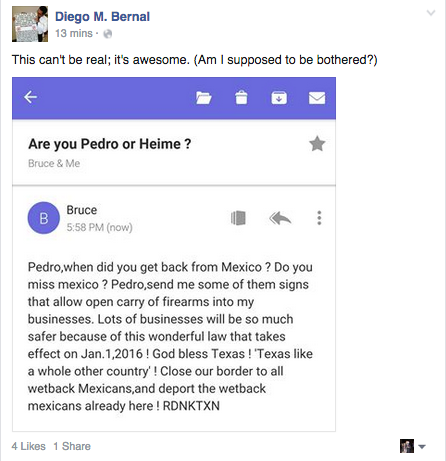
Task: Open the 13 mins timestamp link
Action: (74, 33)
